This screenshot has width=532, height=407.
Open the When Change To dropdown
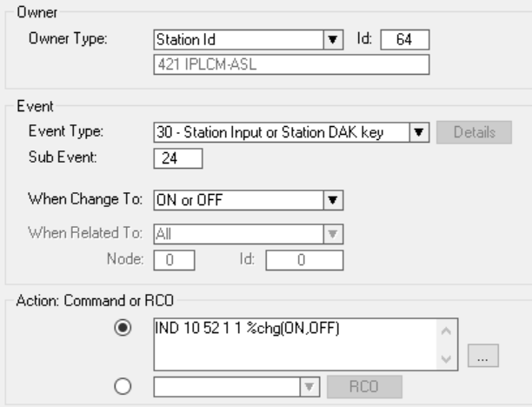329,200
